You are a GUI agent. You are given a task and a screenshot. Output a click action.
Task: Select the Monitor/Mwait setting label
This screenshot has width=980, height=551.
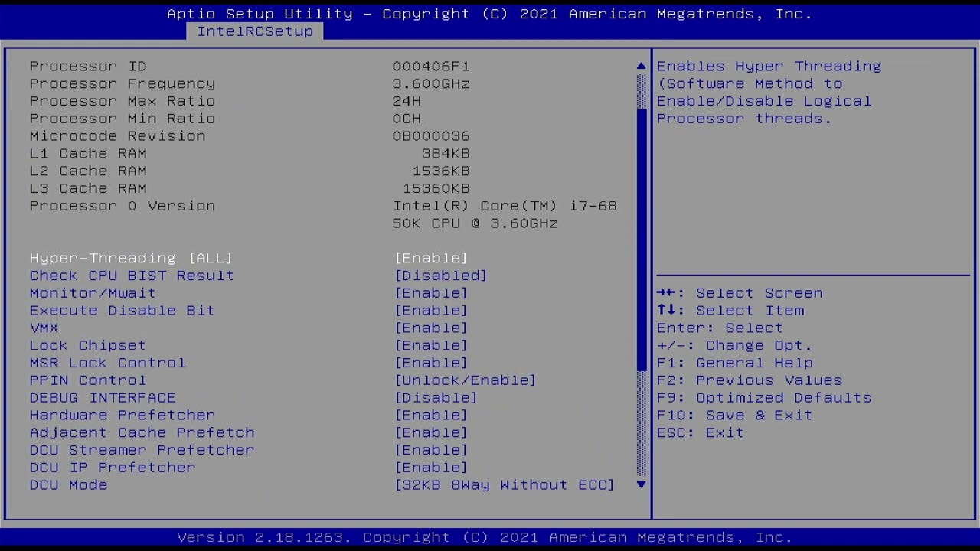pos(93,293)
